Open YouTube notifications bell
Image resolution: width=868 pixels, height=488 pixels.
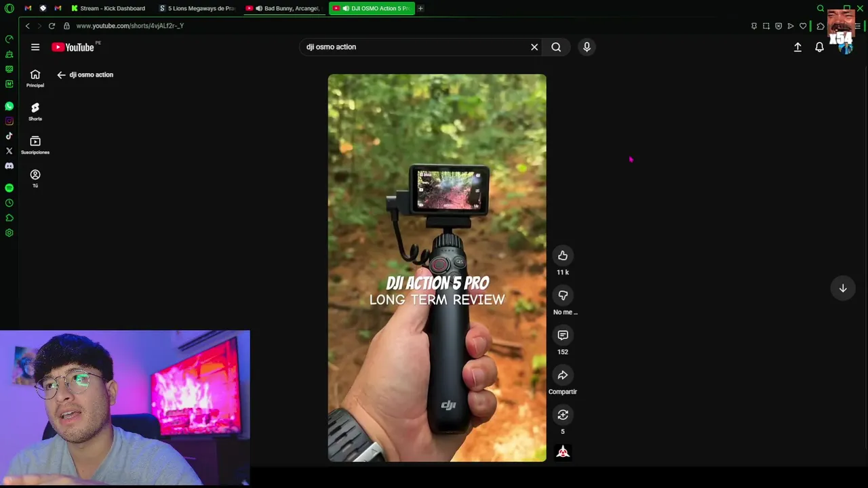coord(819,47)
